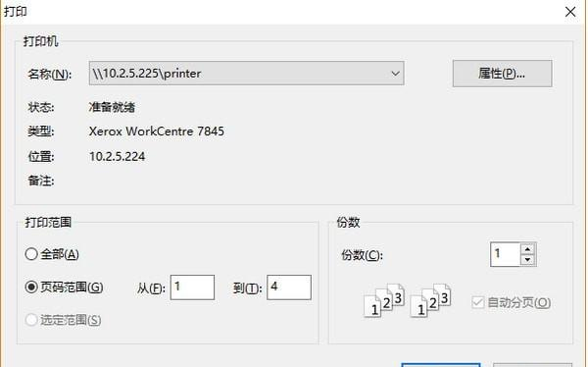Click the 从(F) start page field
Screen dimensions: 588x367
point(192,288)
